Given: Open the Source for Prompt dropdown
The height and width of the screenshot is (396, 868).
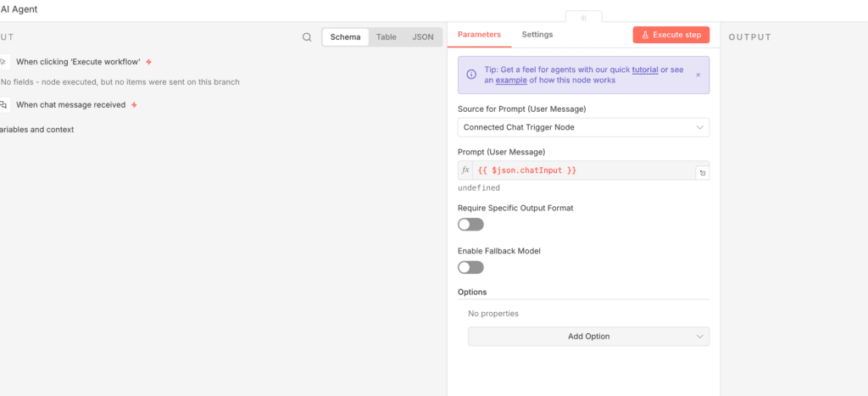Looking at the screenshot, I should point(583,127).
